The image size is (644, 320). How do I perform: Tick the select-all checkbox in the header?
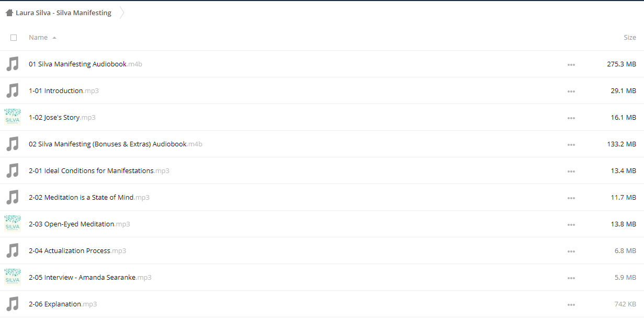click(x=14, y=38)
